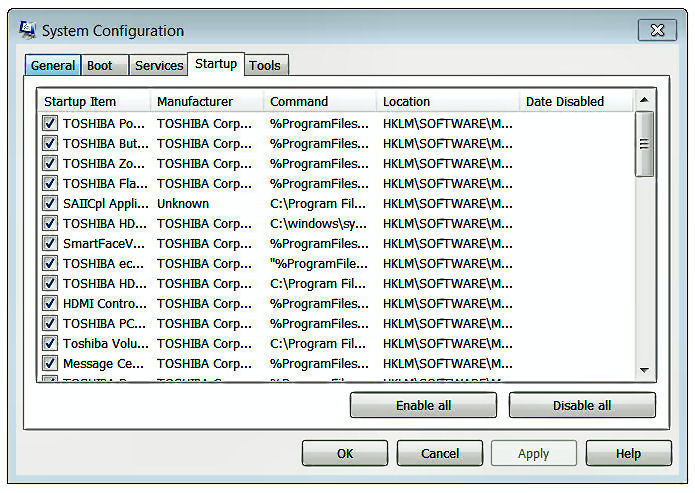Click the Apply button
This screenshot has width=695, height=493.
pyautogui.click(x=534, y=453)
